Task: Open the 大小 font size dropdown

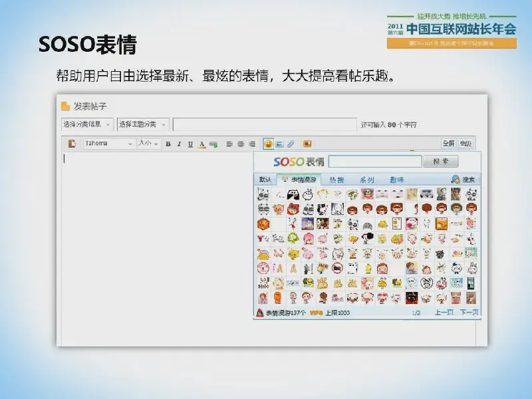Action: [x=148, y=144]
